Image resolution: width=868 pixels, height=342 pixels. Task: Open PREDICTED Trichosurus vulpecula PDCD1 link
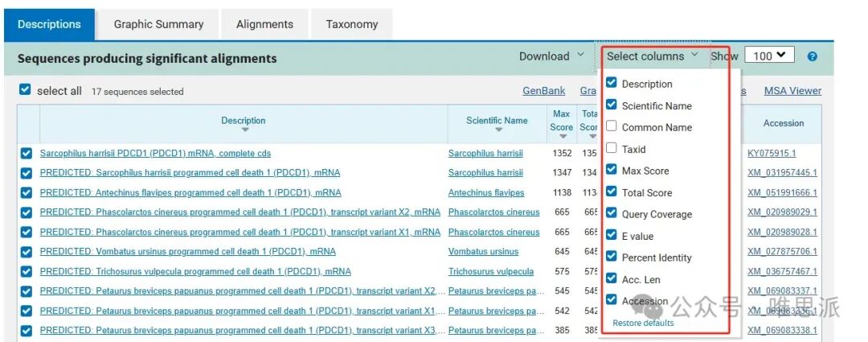[x=195, y=272]
